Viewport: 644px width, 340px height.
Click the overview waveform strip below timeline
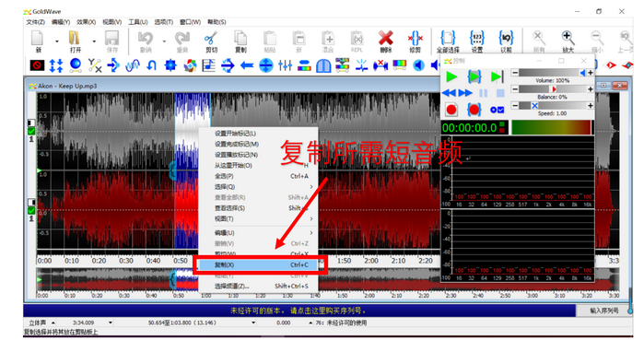(x=328, y=280)
